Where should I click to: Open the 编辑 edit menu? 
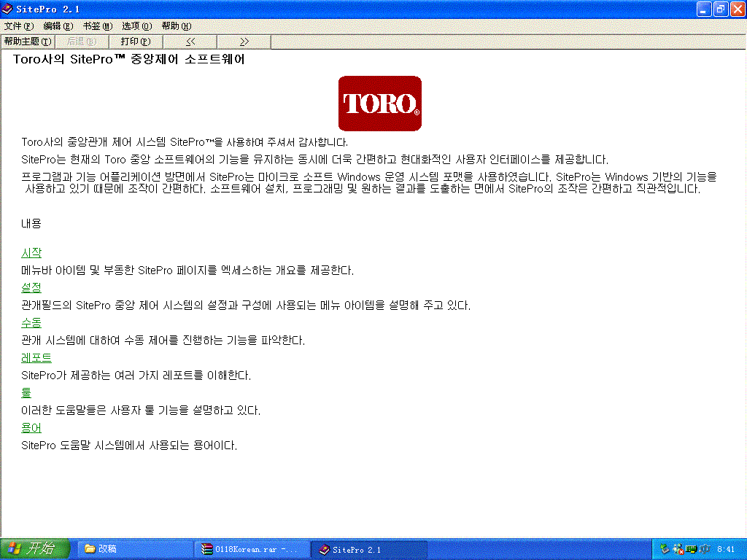point(58,26)
